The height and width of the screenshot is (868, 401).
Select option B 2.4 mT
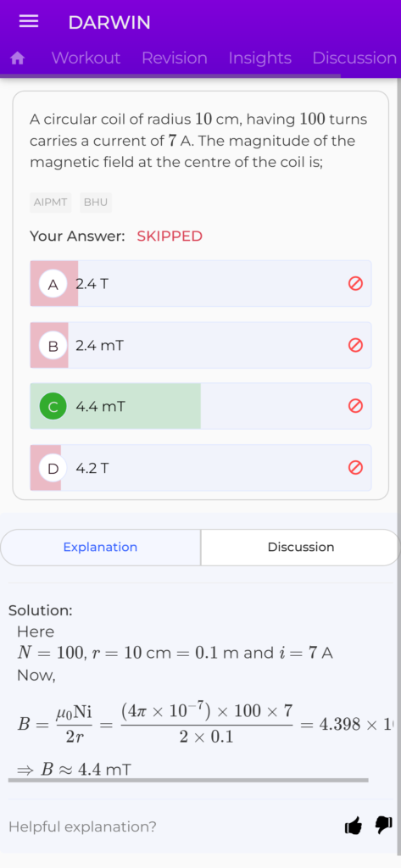click(x=200, y=345)
